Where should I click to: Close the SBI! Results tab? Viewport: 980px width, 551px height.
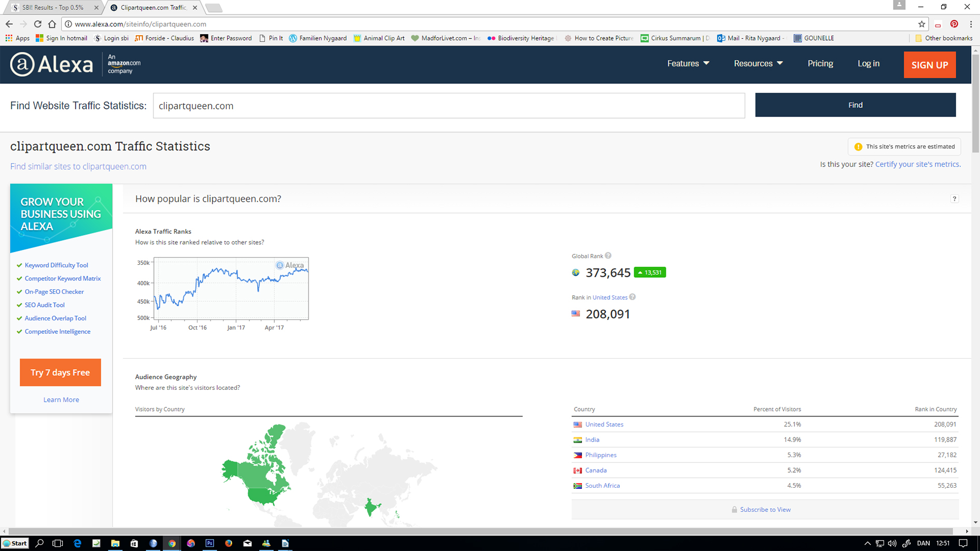pyautogui.click(x=96, y=8)
